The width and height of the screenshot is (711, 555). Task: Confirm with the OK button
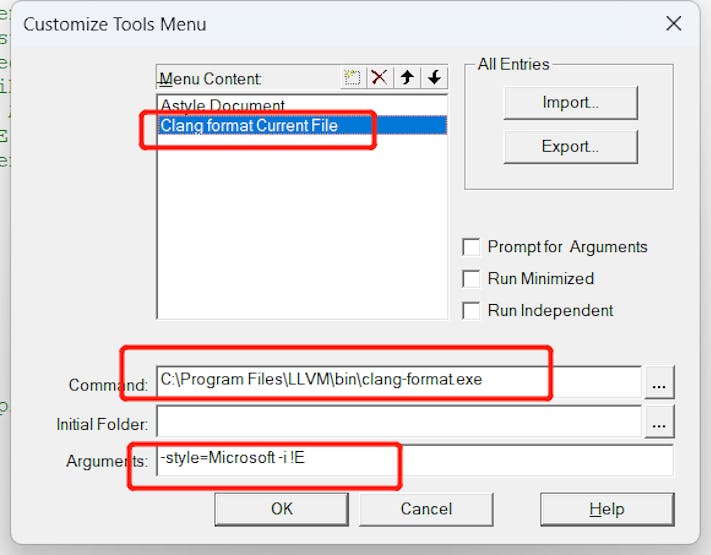(x=282, y=509)
